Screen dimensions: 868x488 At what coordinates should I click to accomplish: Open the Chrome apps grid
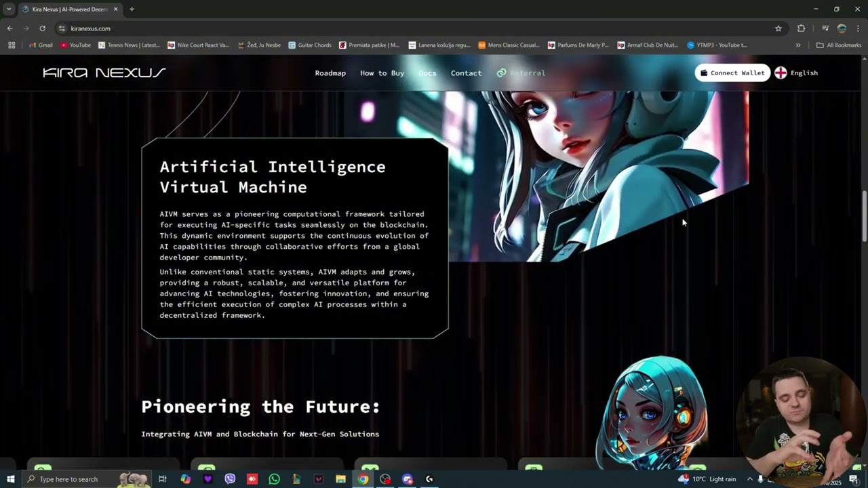pos(12,45)
